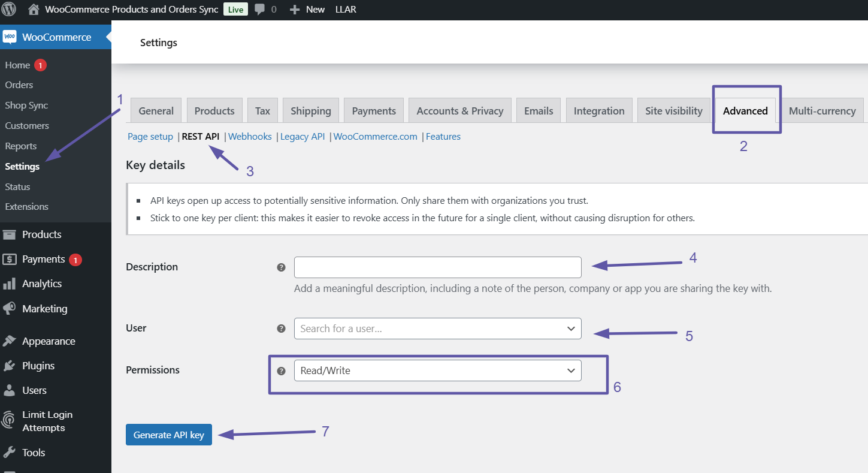The image size is (868, 473).
Task: Select the Plugins icon in the sidebar
Action: [10, 365]
